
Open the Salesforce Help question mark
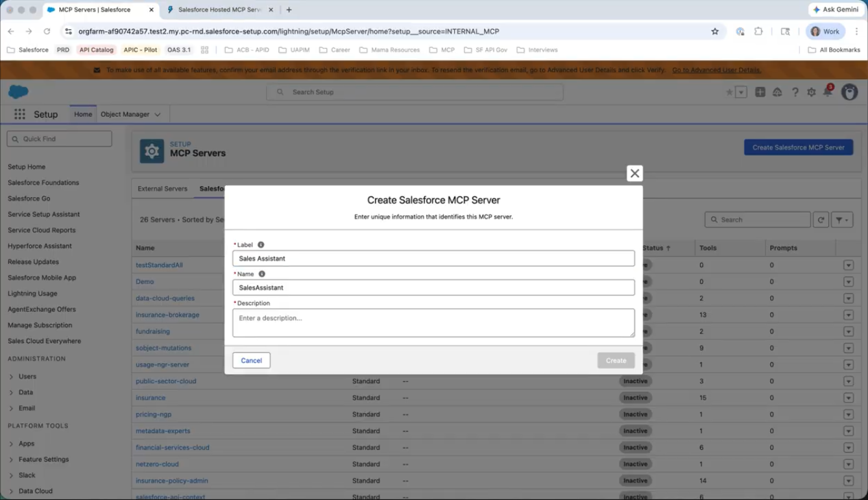click(x=795, y=92)
